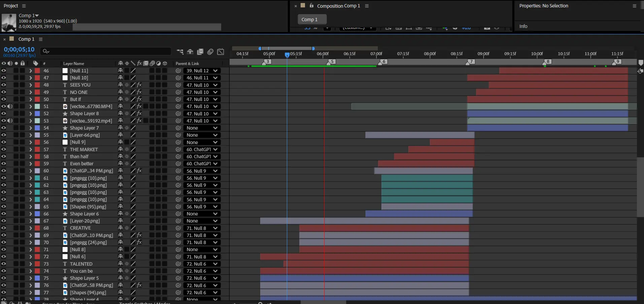Toggle visibility of Shape Layer 7
The width and height of the screenshot is (644, 304).
4,128
